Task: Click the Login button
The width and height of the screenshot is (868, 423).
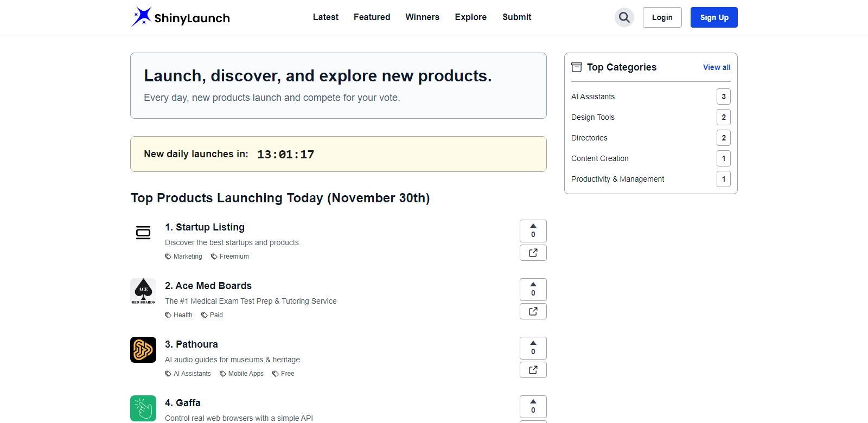Action: coord(662,17)
